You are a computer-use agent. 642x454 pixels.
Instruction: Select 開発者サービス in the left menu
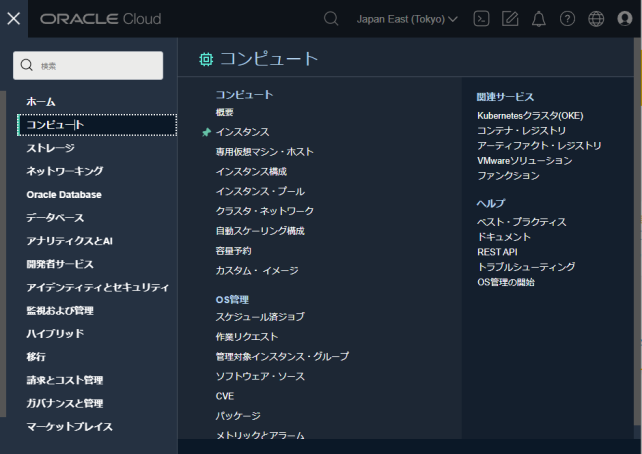[x=60, y=264]
